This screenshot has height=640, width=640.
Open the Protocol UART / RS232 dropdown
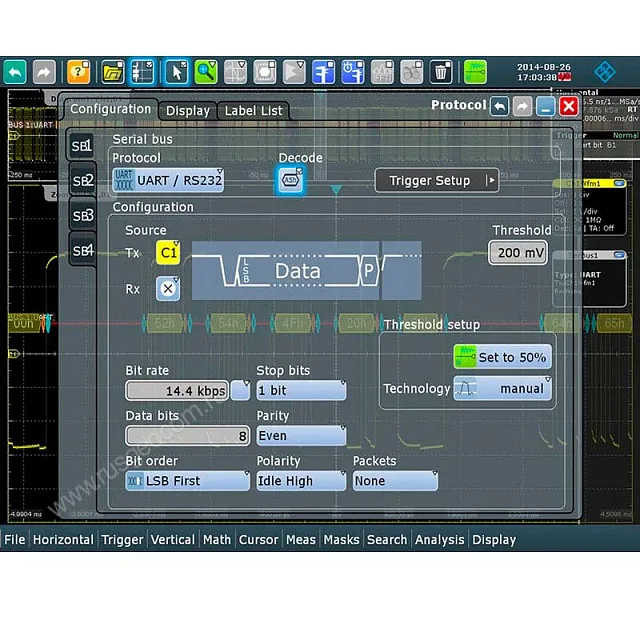tap(168, 180)
